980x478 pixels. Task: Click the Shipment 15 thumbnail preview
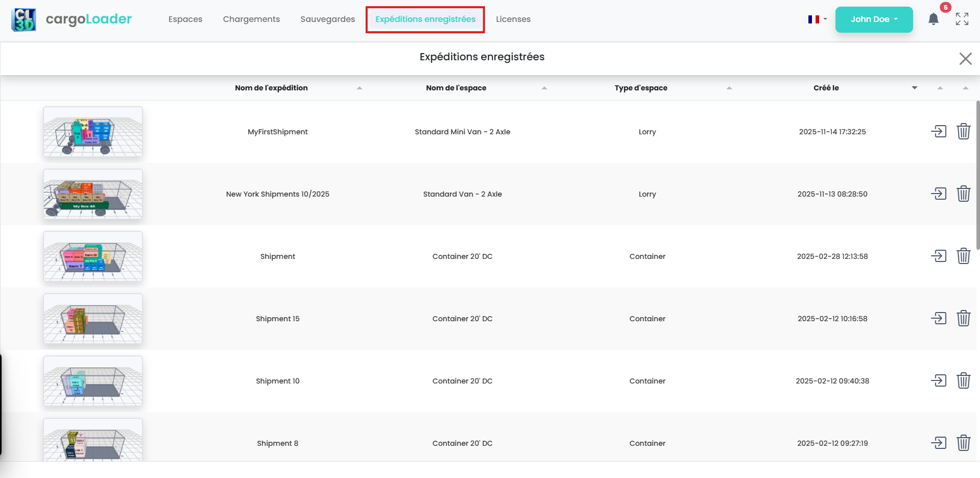(x=93, y=318)
